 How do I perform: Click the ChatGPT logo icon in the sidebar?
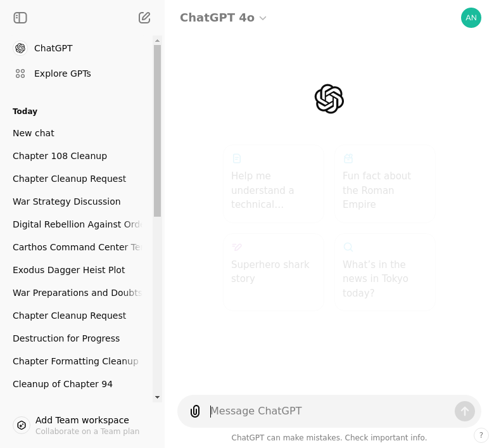(x=20, y=48)
